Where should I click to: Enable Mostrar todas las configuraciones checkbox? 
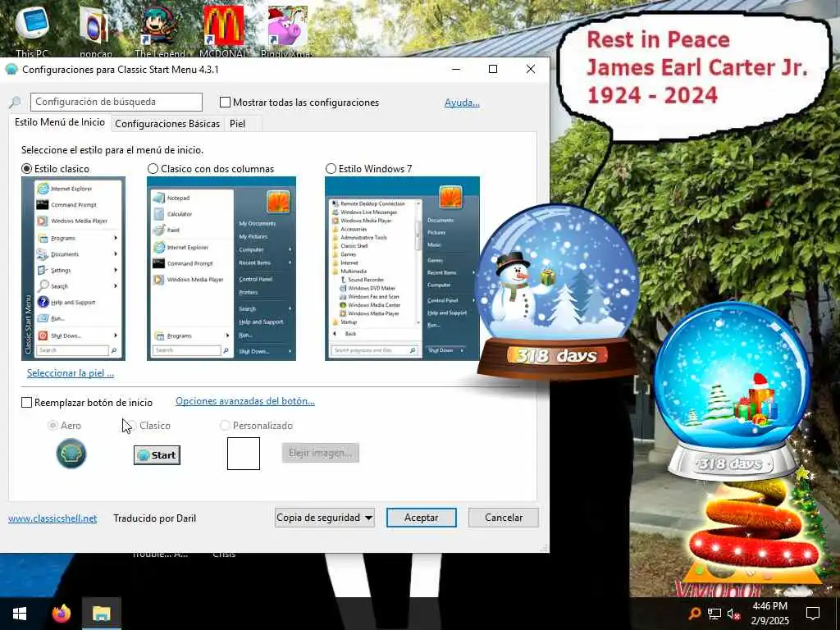point(226,102)
